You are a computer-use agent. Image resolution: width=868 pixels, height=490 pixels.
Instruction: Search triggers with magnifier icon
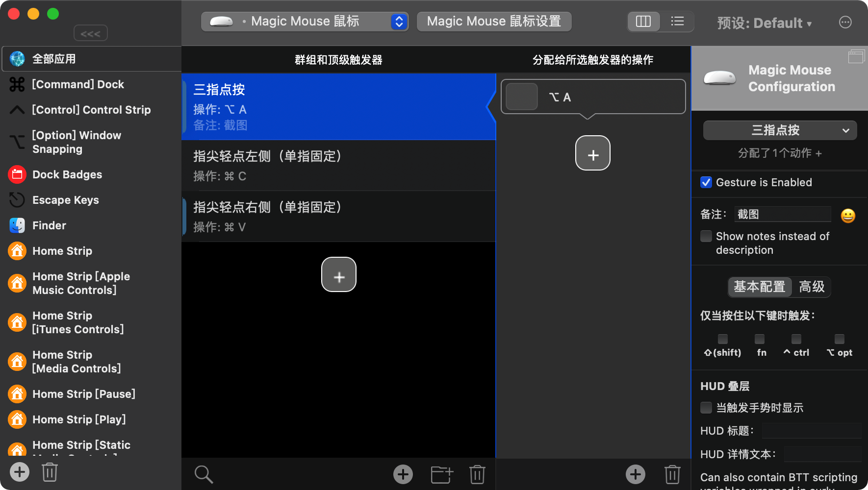[204, 474]
